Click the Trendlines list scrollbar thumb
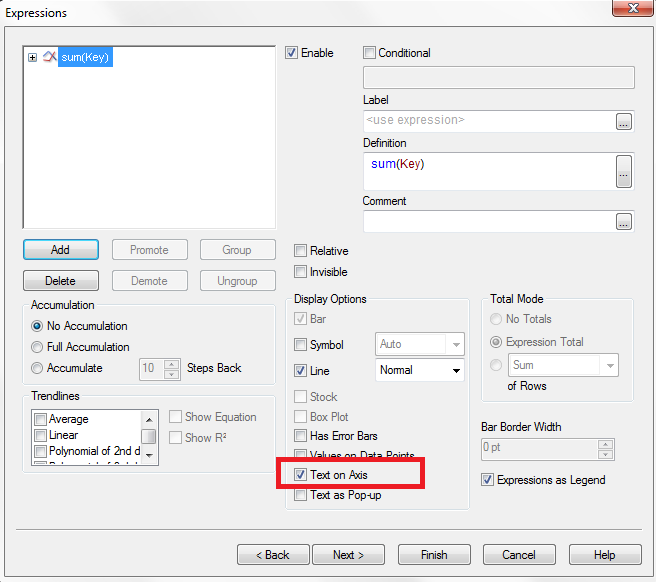The height and width of the screenshot is (582, 656). click(149, 436)
